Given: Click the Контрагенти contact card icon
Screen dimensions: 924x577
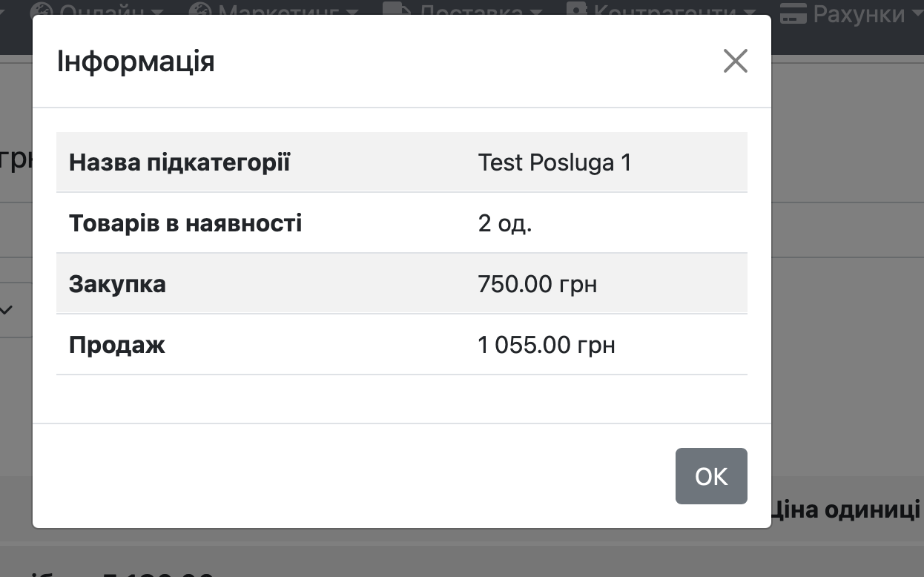Looking at the screenshot, I should click(576, 10).
